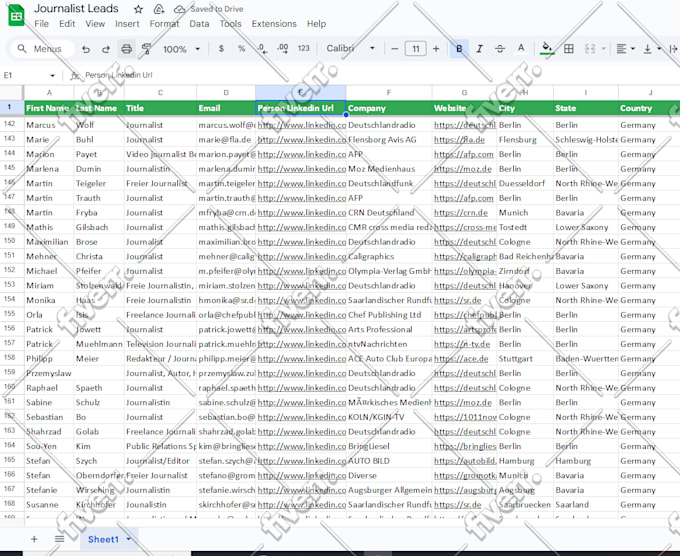Click the formula bar text
This screenshot has height=556, width=680.
tap(119, 75)
